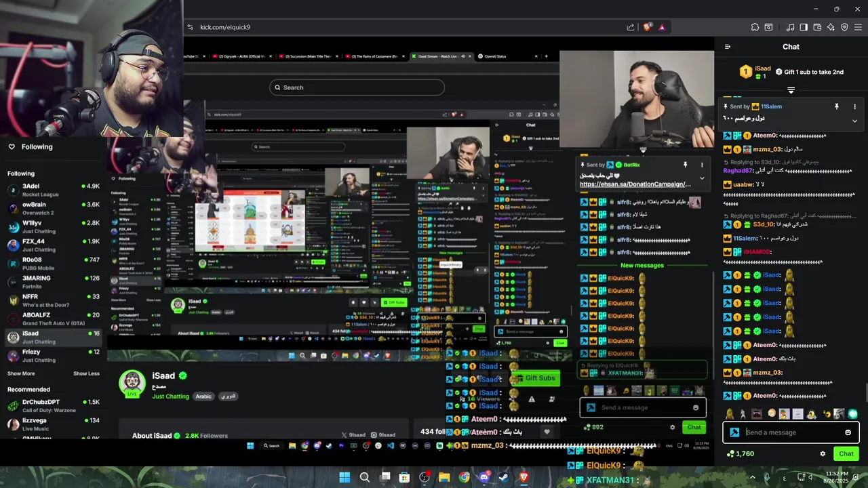Open the volume control in the system tray
This screenshot has width=868, height=488.
click(x=812, y=477)
